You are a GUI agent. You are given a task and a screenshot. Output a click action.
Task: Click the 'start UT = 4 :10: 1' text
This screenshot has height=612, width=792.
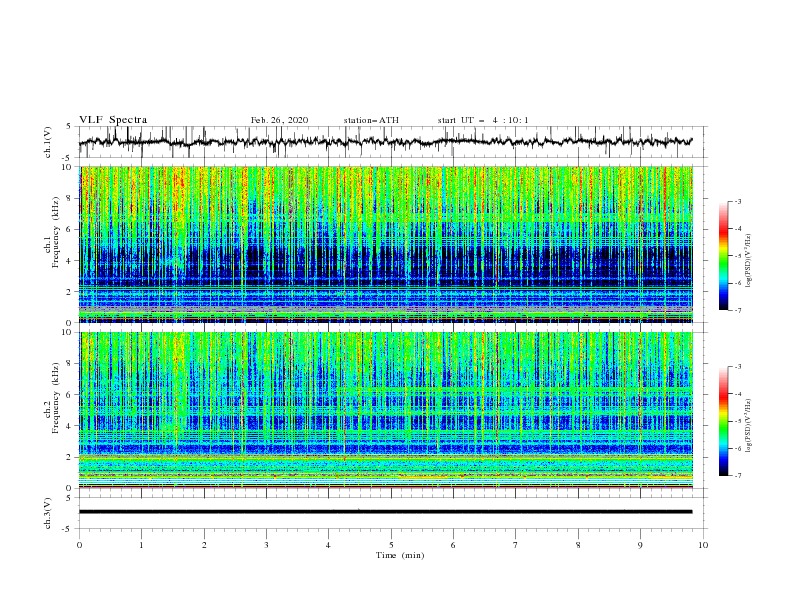[483, 120]
